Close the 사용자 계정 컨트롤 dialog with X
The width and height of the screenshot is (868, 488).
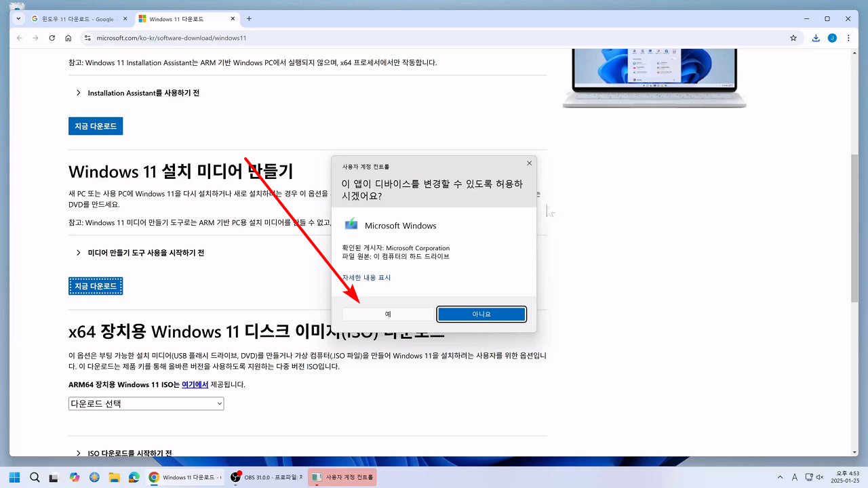tap(529, 163)
